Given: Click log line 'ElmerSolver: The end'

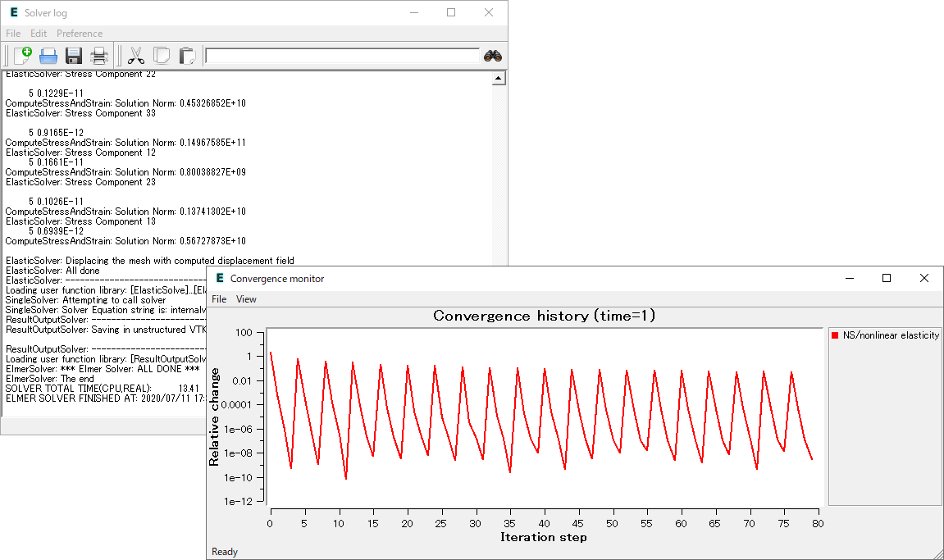Looking at the screenshot, I should point(50,379).
